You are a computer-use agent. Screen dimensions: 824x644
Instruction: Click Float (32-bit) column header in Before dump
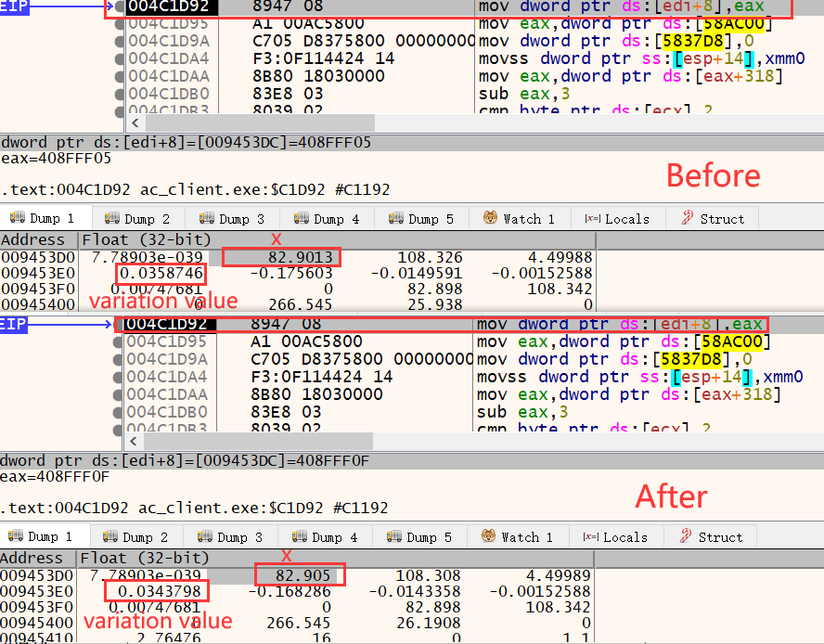pos(145,239)
